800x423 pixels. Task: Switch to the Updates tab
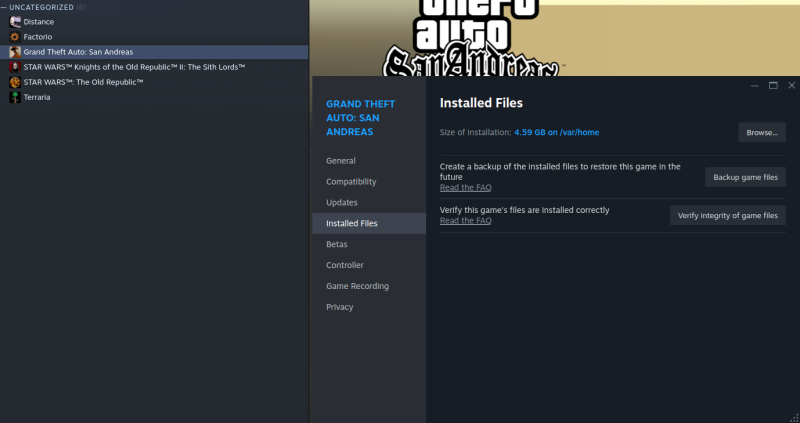[341, 203]
